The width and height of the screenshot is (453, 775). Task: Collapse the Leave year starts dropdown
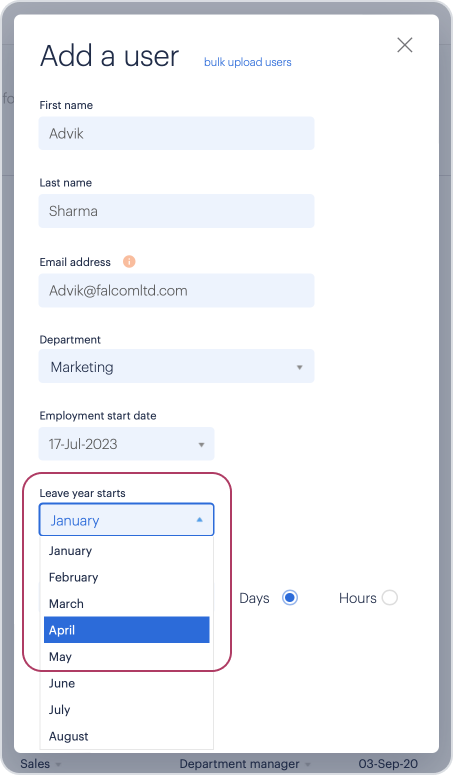click(126, 520)
